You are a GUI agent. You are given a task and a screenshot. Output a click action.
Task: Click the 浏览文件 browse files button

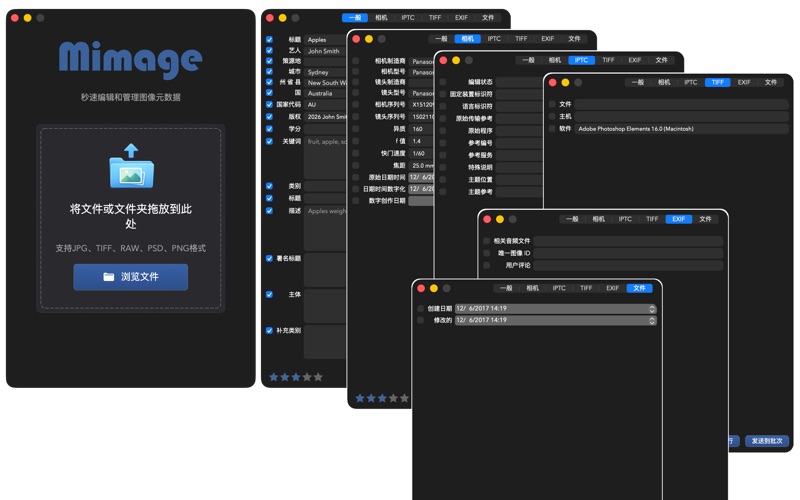pos(131,277)
